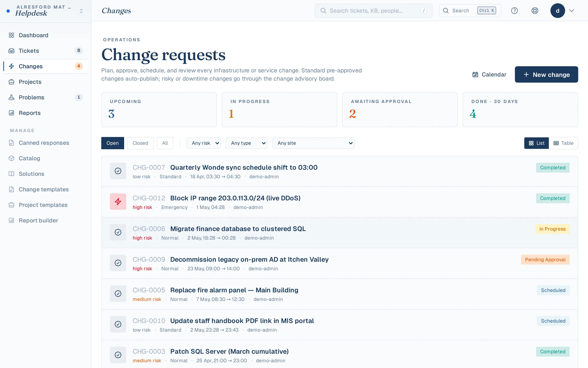
Task: Open the Calendar view
Action: click(489, 74)
